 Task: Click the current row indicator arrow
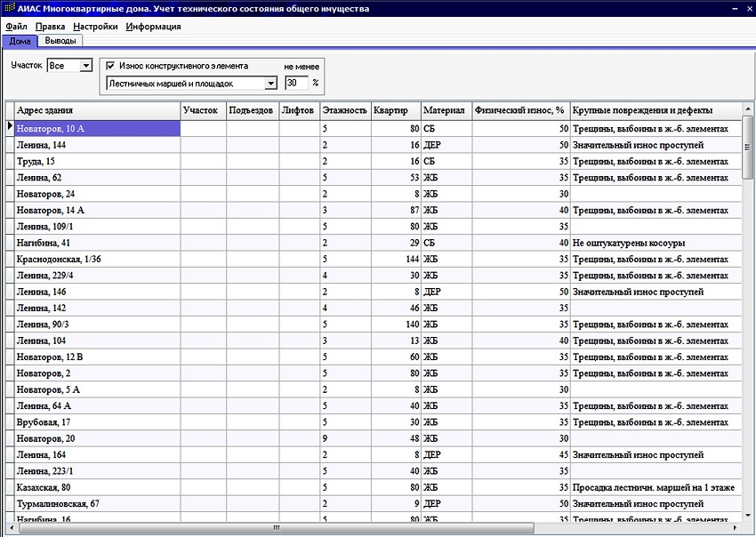[10, 126]
